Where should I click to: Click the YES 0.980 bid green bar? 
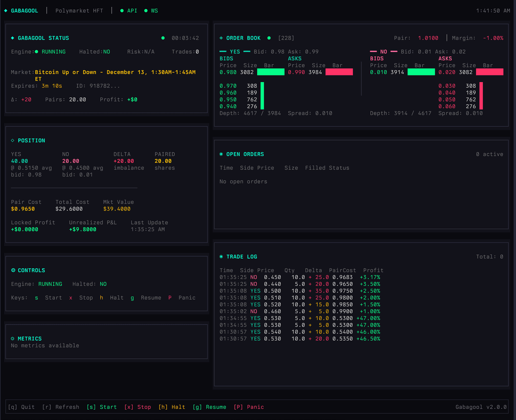click(x=270, y=72)
